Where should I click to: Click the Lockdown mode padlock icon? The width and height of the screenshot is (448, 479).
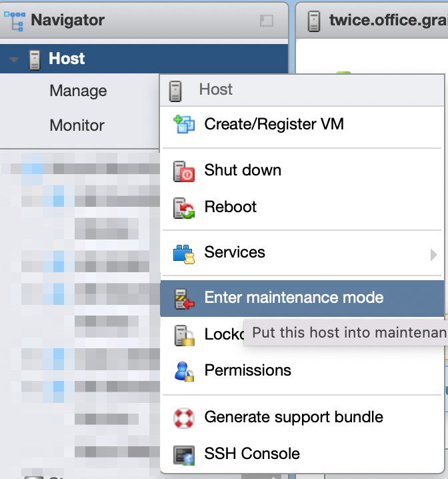[184, 335]
